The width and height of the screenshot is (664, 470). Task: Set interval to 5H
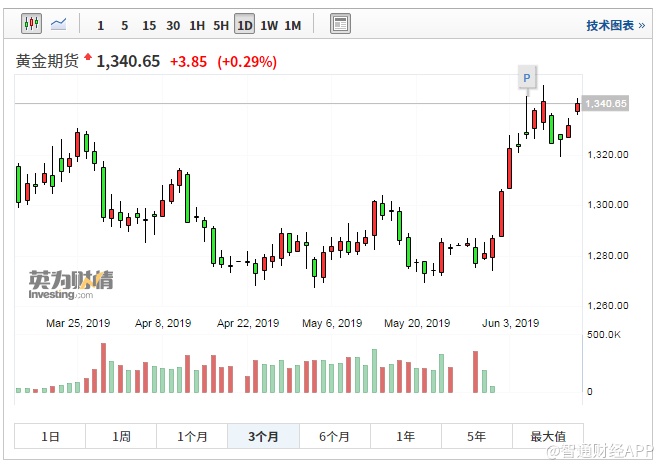[x=221, y=25]
